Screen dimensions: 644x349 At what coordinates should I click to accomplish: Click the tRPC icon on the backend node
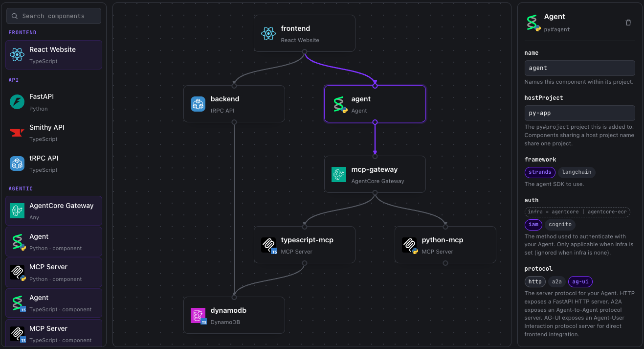point(198,104)
